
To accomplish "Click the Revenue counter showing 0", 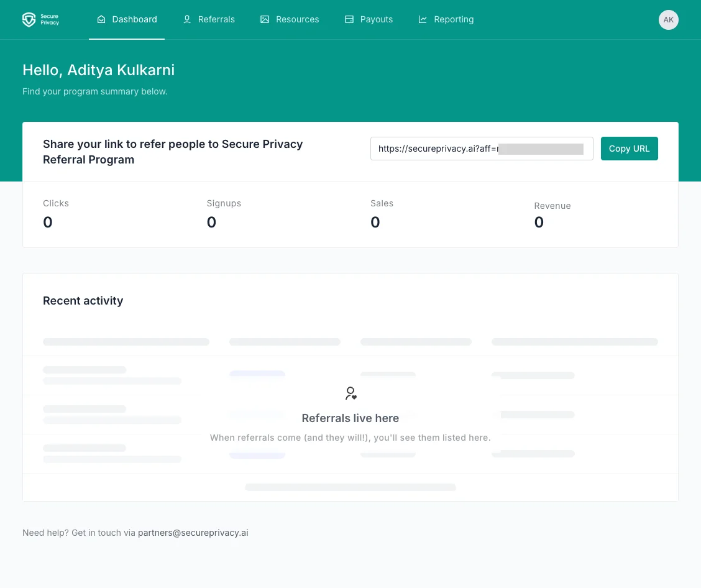I will [x=539, y=222].
